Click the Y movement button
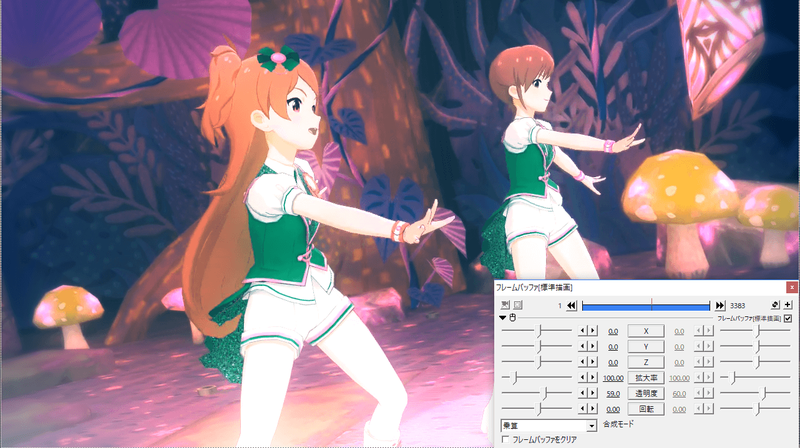The width and height of the screenshot is (800, 448). click(646, 346)
